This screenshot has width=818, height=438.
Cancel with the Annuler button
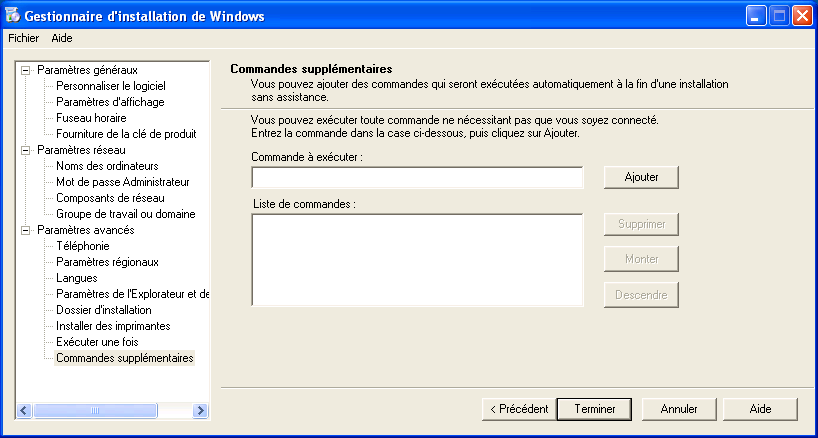679,409
